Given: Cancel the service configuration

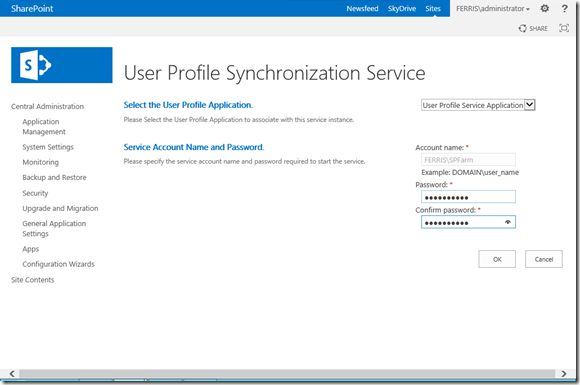Looking at the screenshot, I should tap(544, 259).
